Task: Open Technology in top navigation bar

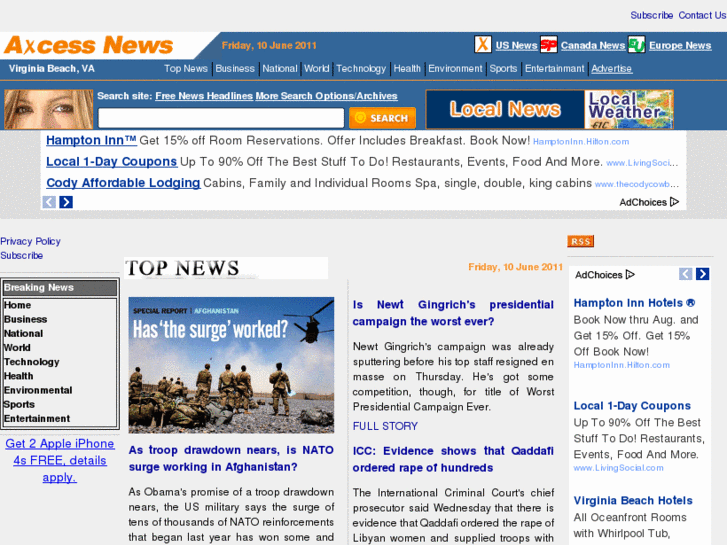Action: tap(361, 69)
